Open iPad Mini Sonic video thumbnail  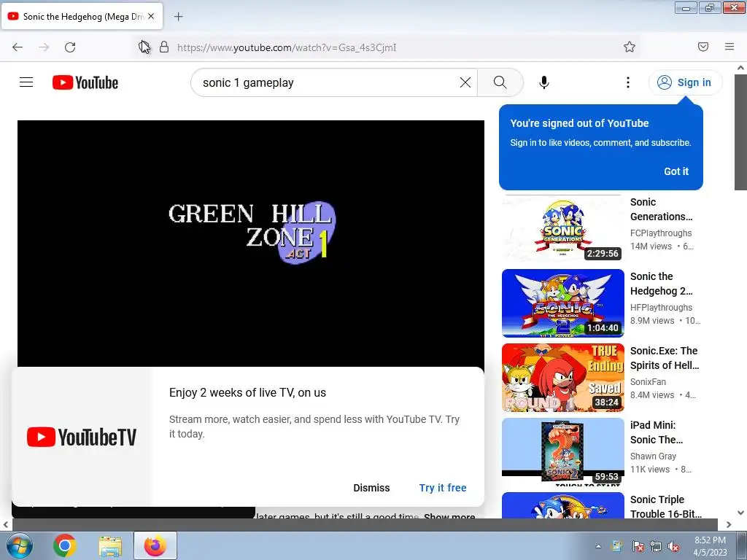click(562, 451)
